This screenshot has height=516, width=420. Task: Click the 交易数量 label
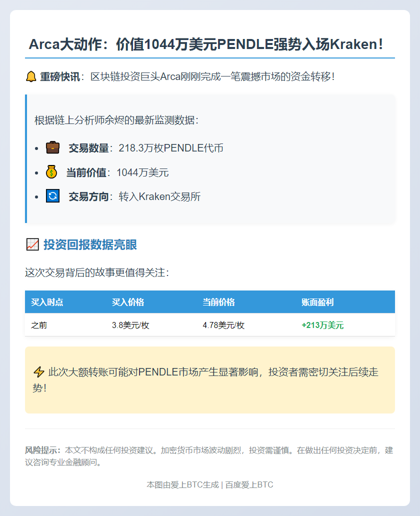coord(88,148)
